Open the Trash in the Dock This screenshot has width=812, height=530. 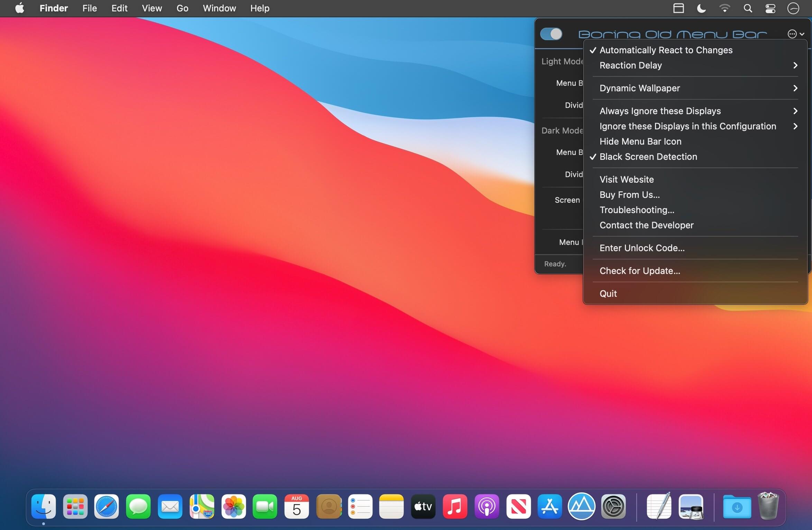coord(768,506)
